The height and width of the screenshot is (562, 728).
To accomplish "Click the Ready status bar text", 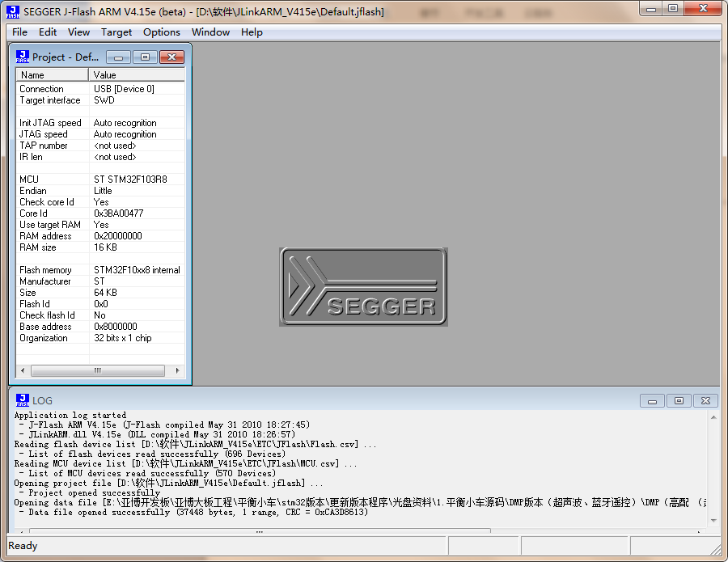I will click(23, 546).
